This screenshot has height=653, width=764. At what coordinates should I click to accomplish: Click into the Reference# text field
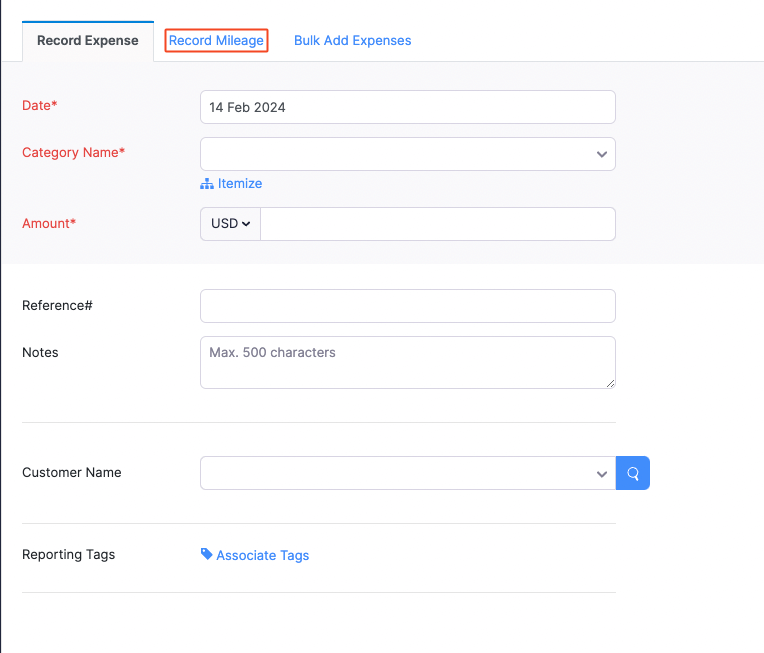pos(407,306)
